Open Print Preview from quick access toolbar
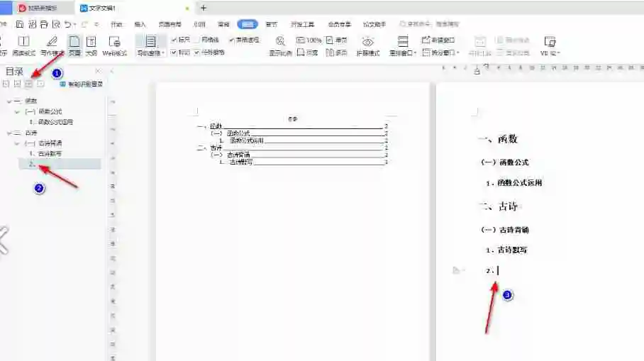 (x=56, y=24)
